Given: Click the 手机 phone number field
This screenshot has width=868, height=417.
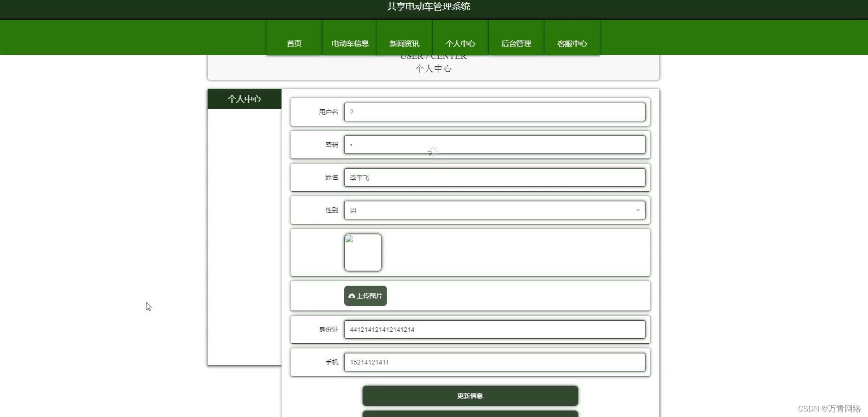Looking at the screenshot, I should (495, 362).
